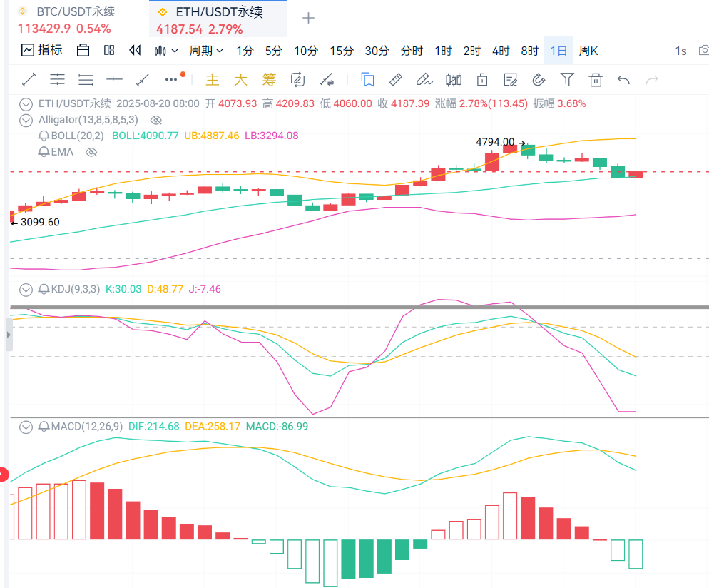709x588 pixels.
Task: Click the 1s interval button
Action: click(680, 51)
